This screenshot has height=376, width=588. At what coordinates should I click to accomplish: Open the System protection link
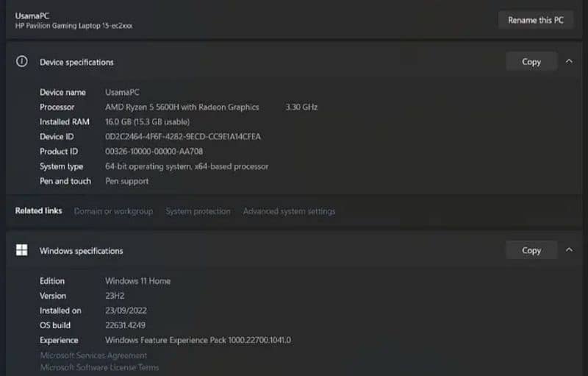pyautogui.click(x=198, y=211)
